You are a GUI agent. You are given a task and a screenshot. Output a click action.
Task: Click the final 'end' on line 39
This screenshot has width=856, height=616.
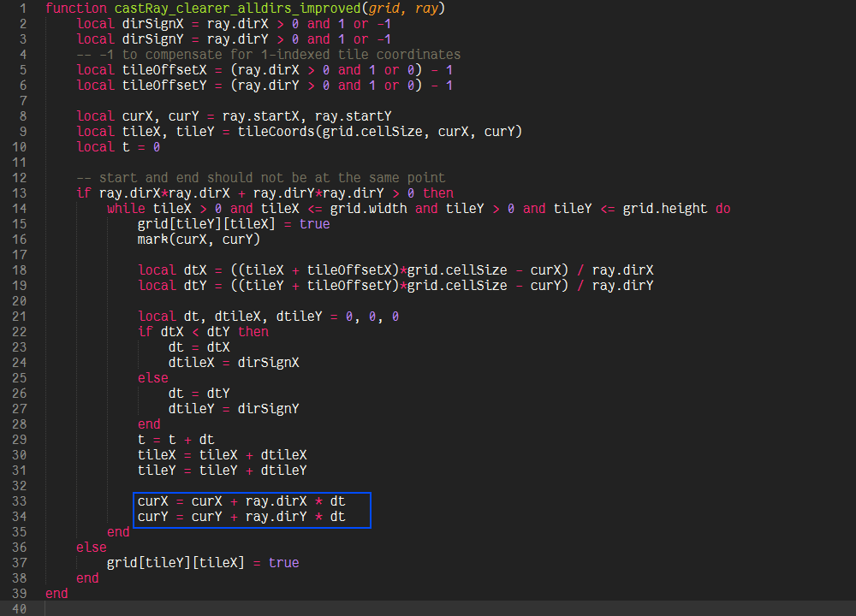56,594
